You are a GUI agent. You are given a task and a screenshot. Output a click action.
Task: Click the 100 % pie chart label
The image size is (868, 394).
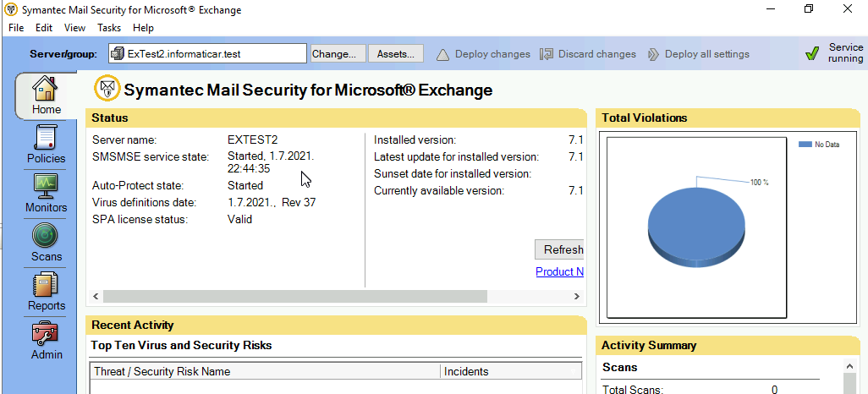tap(759, 182)
